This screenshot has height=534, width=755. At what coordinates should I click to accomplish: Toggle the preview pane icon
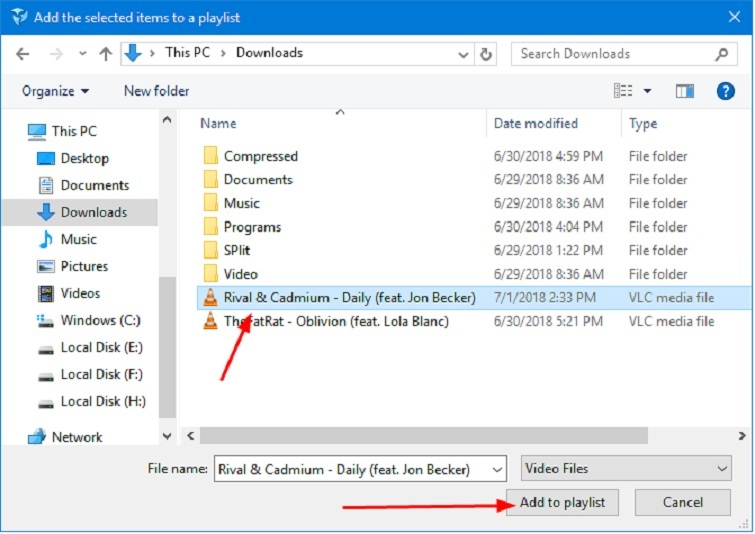685,91
